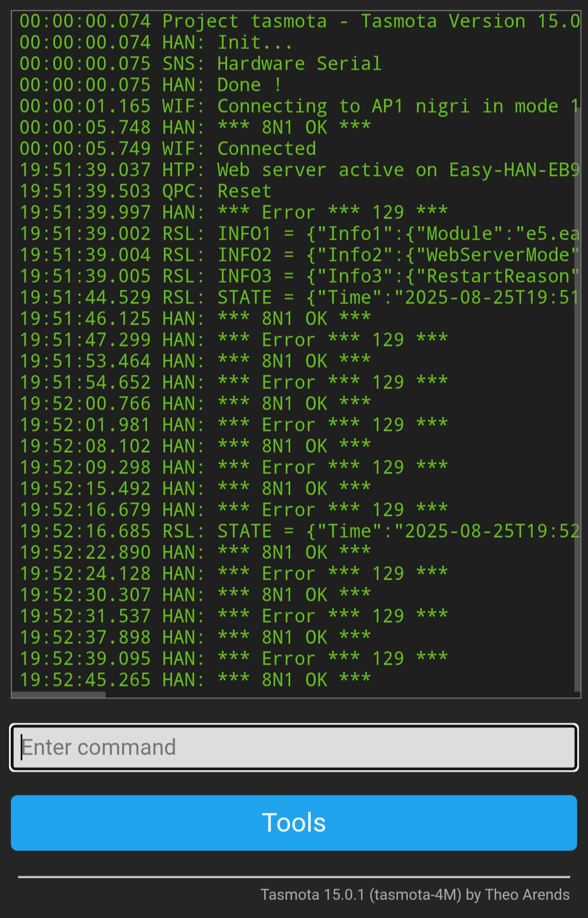Focus the Enter command input field
Viewport: 588px width, 918px height.
(294, 747)
